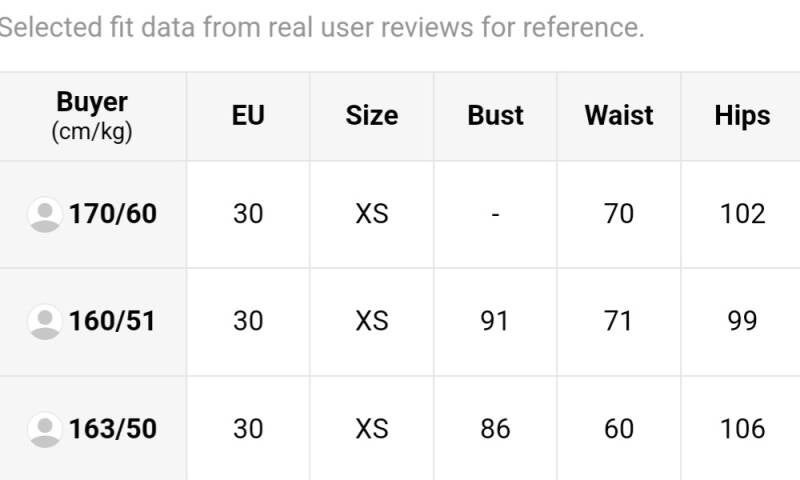The height and width of the screenshot is (480, 800).
Task: Select the waist value 60 cell
Action: point(619,429)
